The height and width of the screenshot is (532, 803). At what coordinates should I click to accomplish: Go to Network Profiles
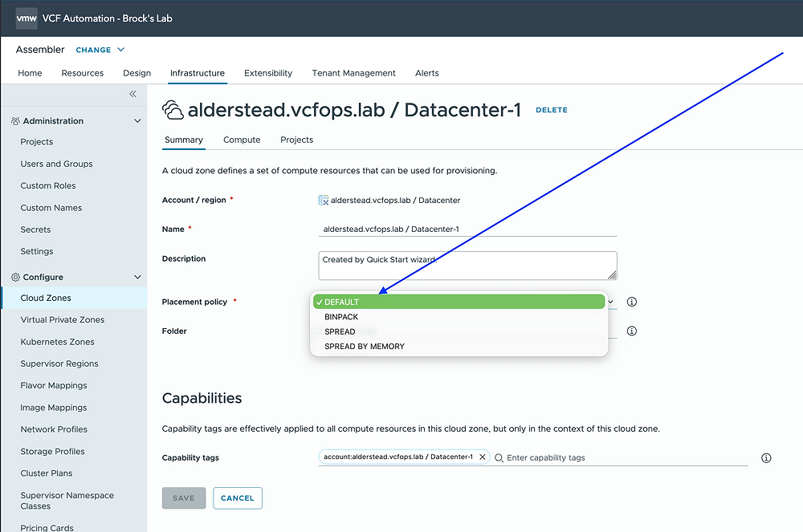(53, 429)
